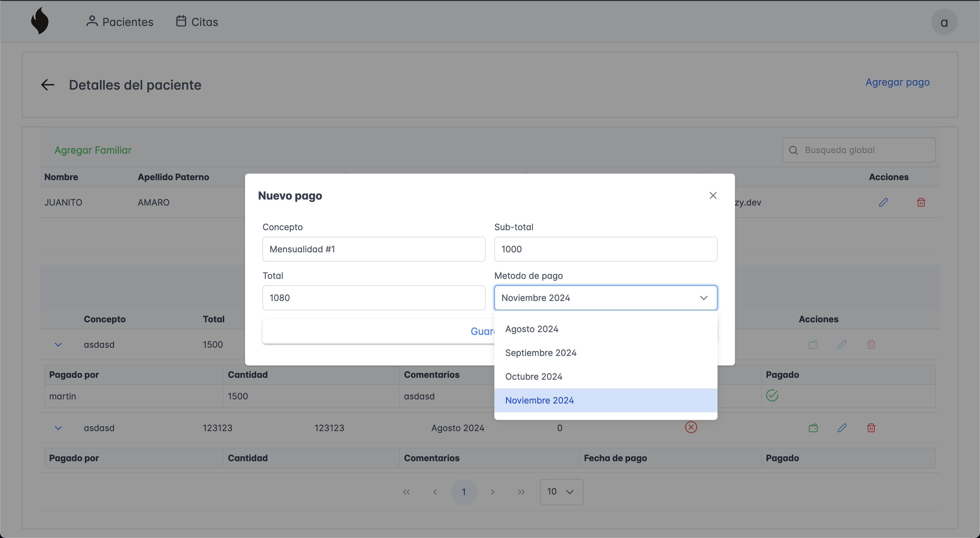Click the Agregar Familiar link
Image resolution: width=980 pixels, height=538 pixels.
click(93, 150)
